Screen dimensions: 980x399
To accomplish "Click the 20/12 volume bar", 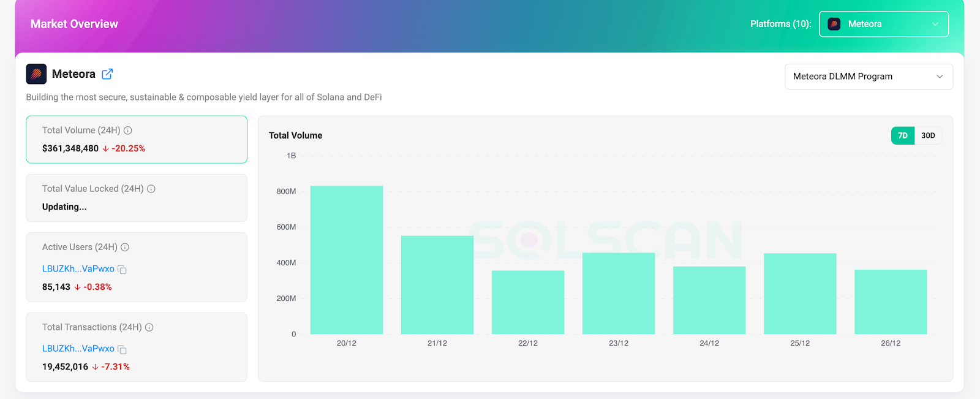I will [347, 260].
